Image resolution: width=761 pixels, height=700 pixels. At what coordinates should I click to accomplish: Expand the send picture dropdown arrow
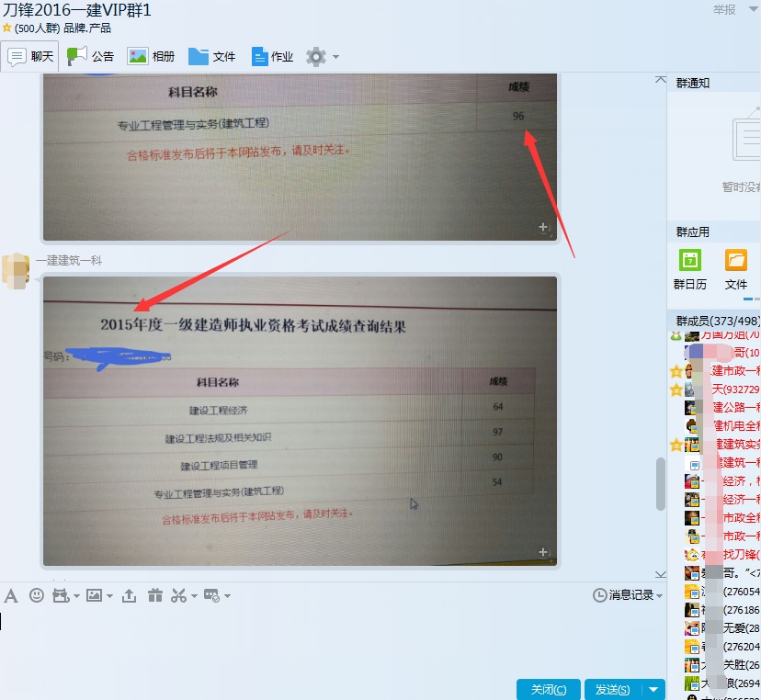[x=109, y=596]
